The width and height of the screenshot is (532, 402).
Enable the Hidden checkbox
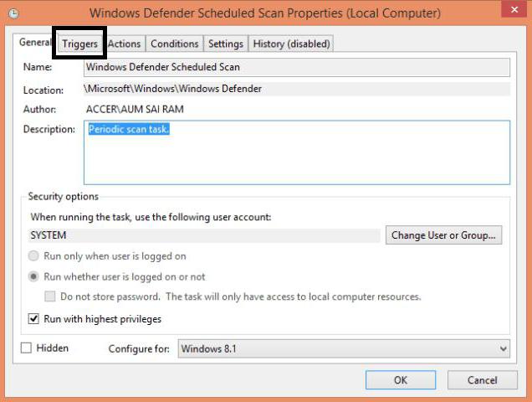(x=26, y=348)
